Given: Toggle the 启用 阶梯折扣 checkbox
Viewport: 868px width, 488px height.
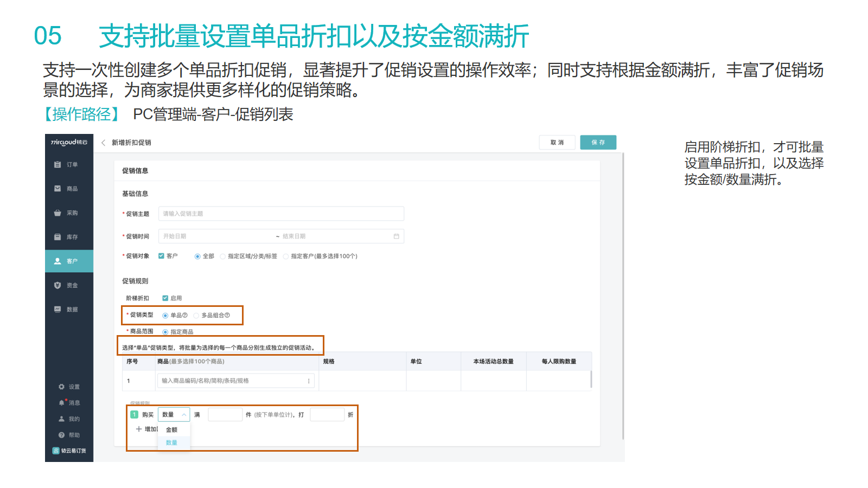Looking at the screenshot, I should [x=165, y=298].
